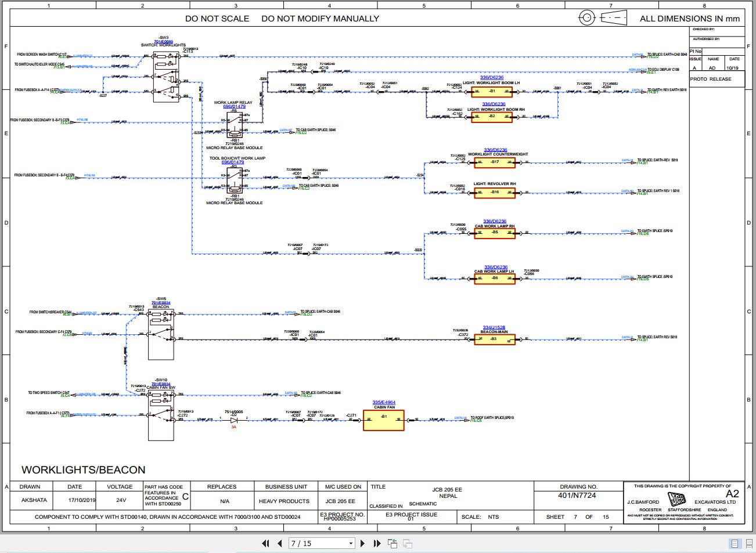Click the ALL DIMENSIONS IN mm note
The height and width of the screenshot is (553, 756).
690,19
